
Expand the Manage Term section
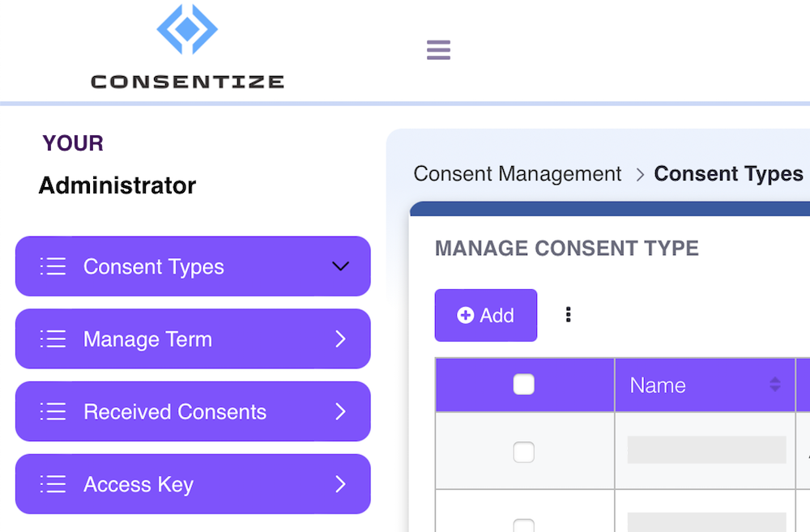point(340,338)
